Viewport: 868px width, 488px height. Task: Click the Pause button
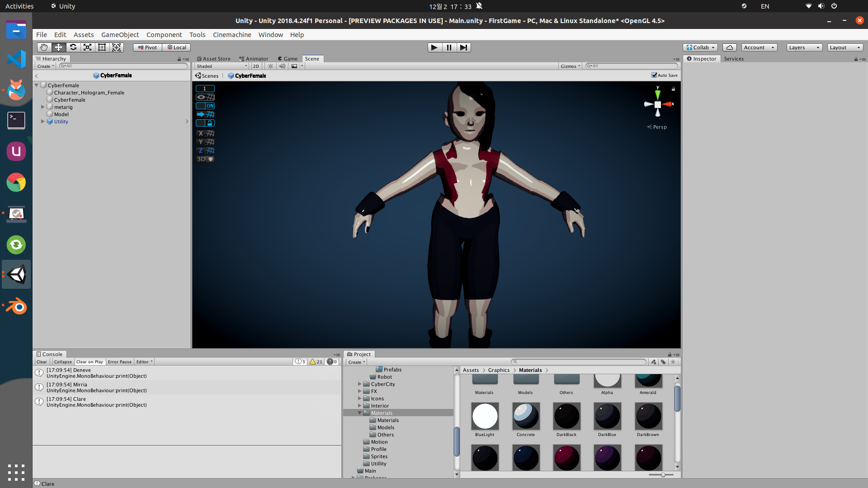449,47
